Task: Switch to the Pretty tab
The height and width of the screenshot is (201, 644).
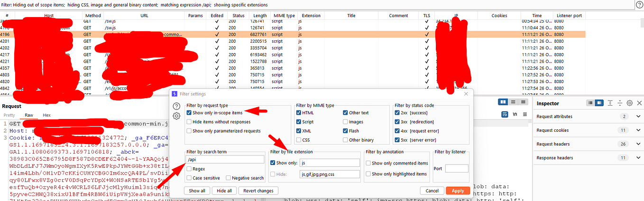Action: 9,115
